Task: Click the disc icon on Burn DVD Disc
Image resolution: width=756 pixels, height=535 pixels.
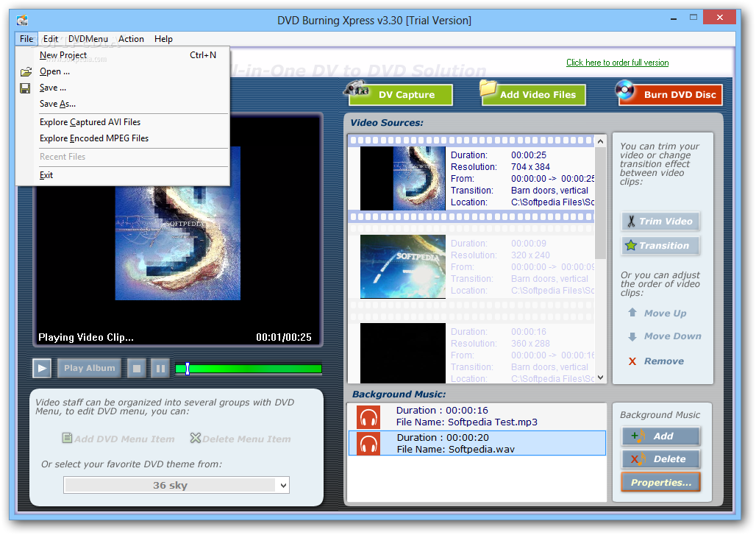Action: (625, 90)
